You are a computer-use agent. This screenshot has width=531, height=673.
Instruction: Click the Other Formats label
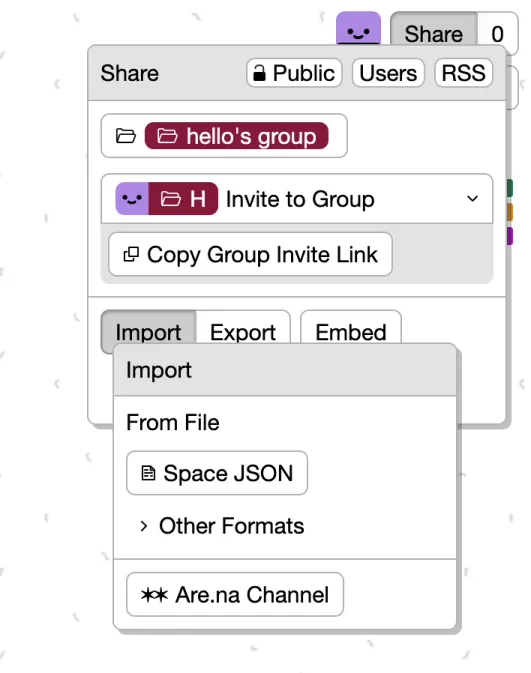(231, 526)
